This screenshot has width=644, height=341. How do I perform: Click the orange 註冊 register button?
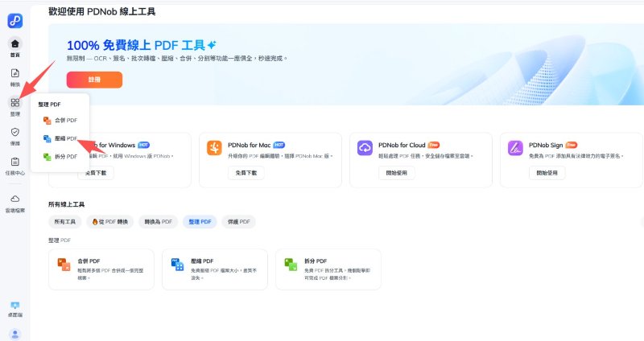click(94, 80)
